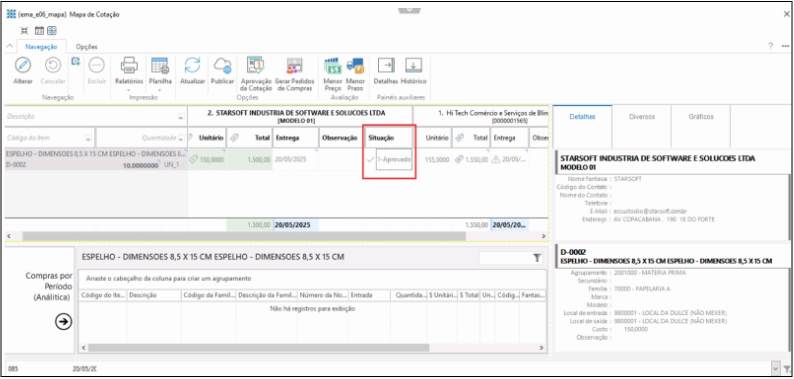The image size is (794, 379).
Task: Click the lower grid horizontal scrollbar
Action: pyautogui.click(x=258, y=348)
